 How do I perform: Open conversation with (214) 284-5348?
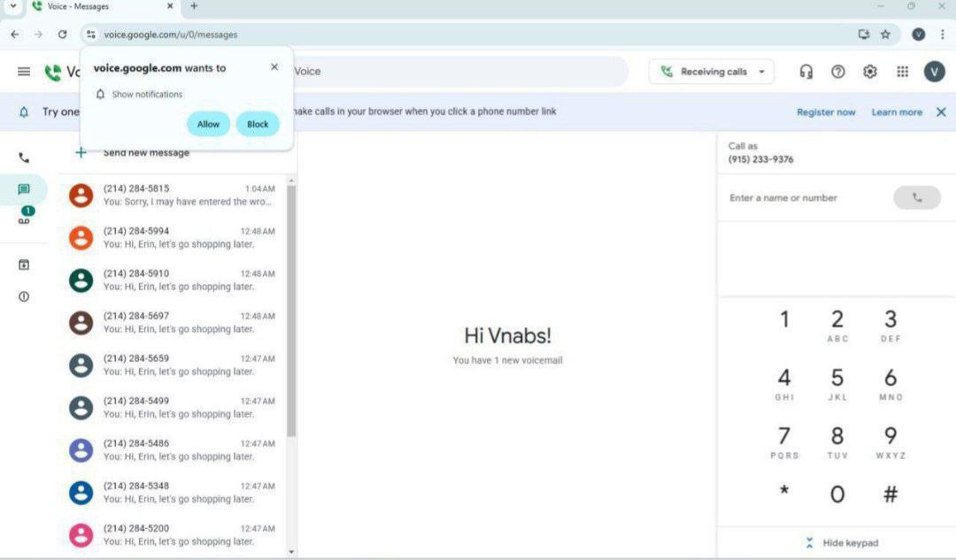pyautogui.click(x=172, y=493)
